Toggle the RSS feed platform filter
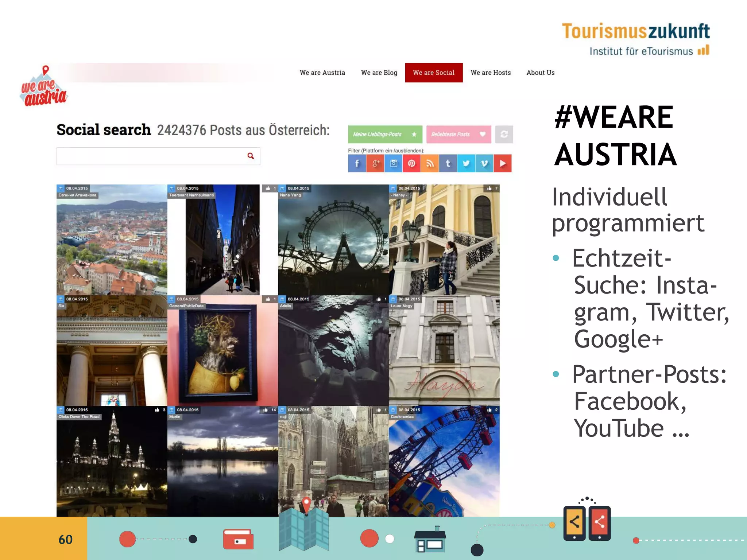The height and width of the screenshot is (560, 747). pos(430,163)
